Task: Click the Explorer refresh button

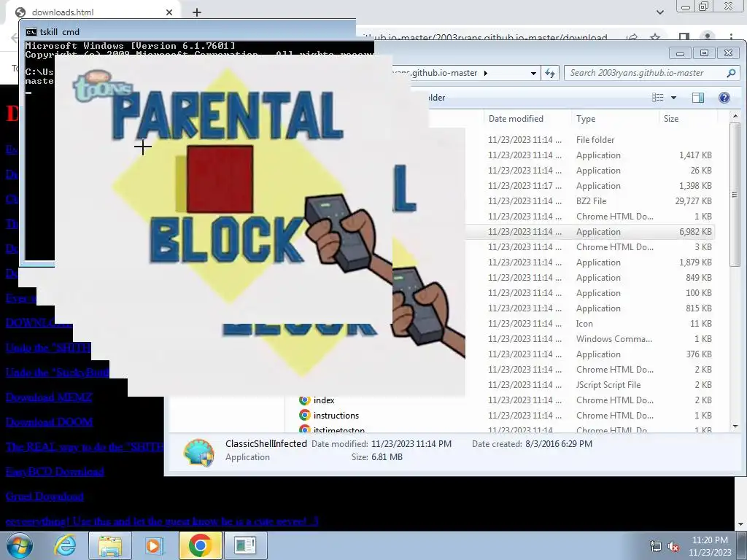Action: point(550,73)
